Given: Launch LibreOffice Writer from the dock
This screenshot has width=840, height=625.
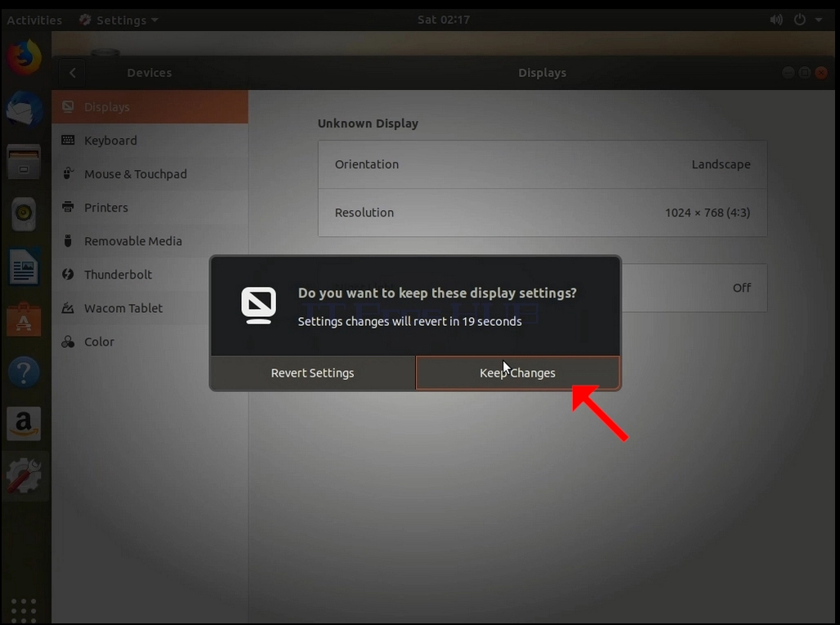Looking at the screenshot, I should click(25, 266).
